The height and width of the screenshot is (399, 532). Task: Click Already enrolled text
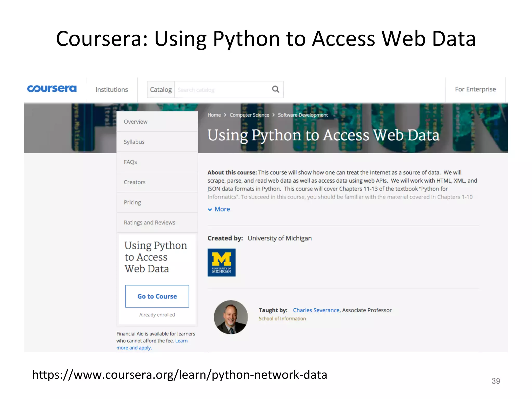[x=157, y=315]
